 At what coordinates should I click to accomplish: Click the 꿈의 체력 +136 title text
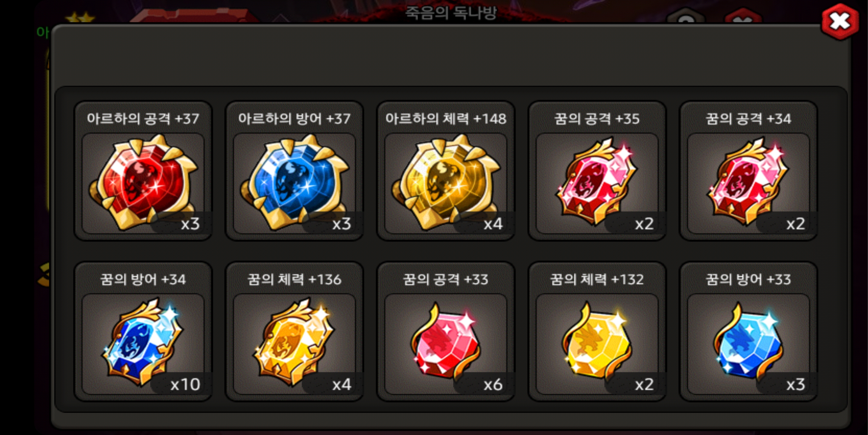pyautogui.click(x=294, y=279)
